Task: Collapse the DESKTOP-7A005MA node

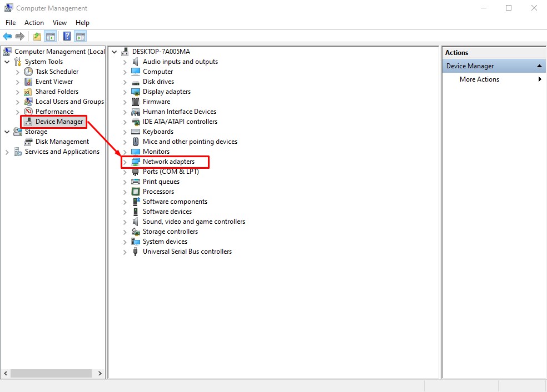Action: tap(114, 51)
